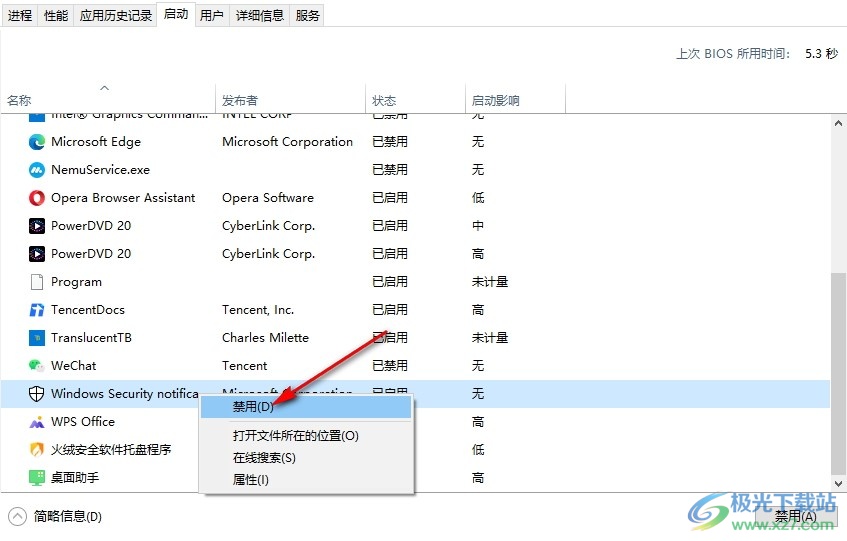
Task: Sort by the 发布者 column header
Action: click(x=291, y=100)
